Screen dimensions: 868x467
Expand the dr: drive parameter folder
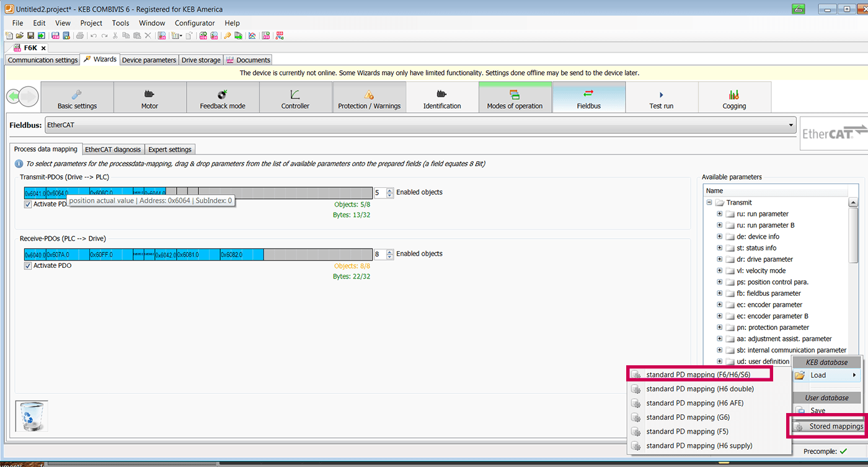tap(720, 259)
